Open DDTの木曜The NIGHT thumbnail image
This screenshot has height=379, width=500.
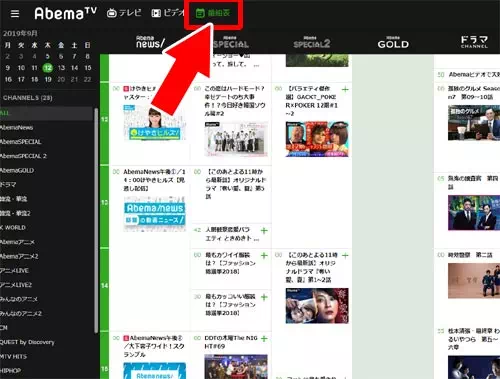(x=236, y=367)
